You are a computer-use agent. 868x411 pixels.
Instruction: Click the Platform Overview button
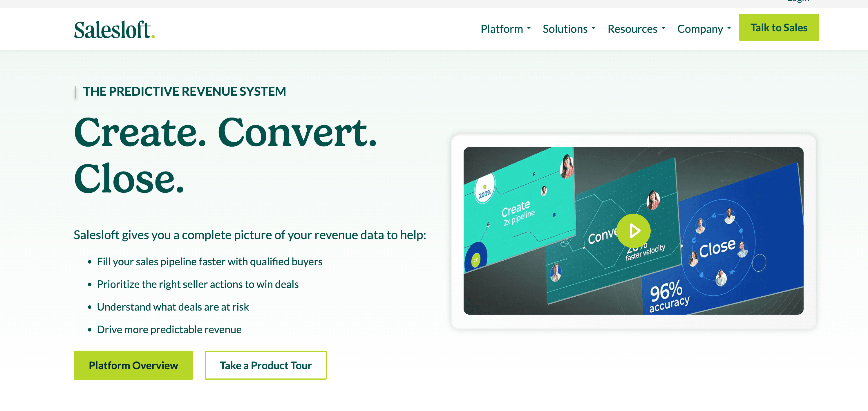point(133,365)
